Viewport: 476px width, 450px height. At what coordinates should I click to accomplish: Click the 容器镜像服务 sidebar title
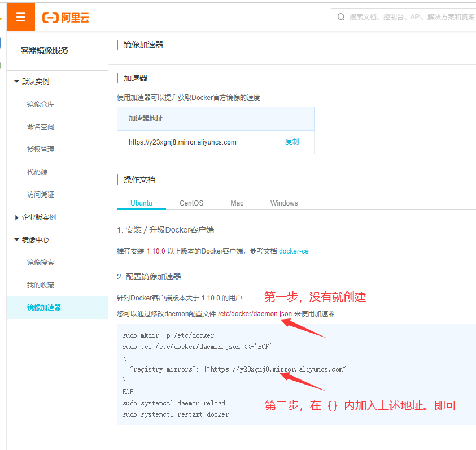(44, 50)
